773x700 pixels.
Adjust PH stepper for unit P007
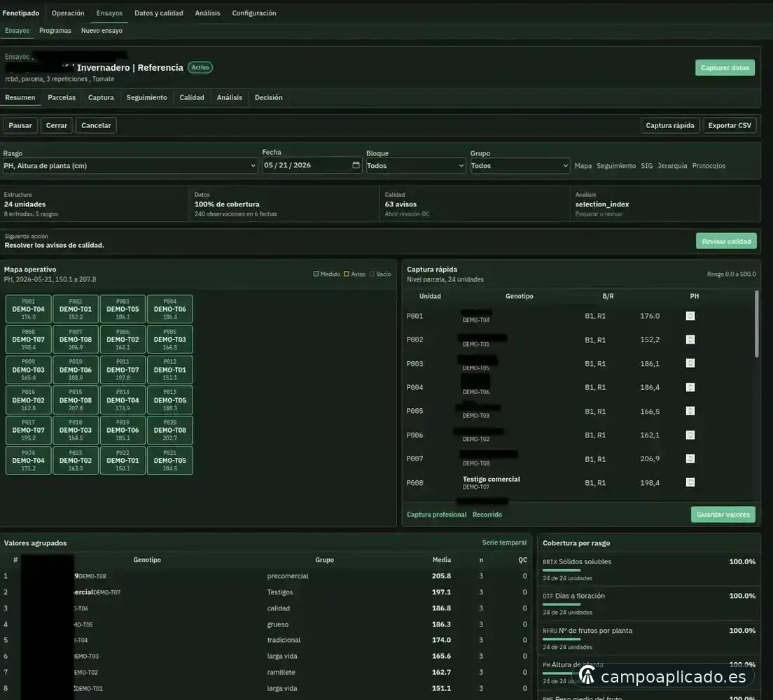click(x=690, y=459)
